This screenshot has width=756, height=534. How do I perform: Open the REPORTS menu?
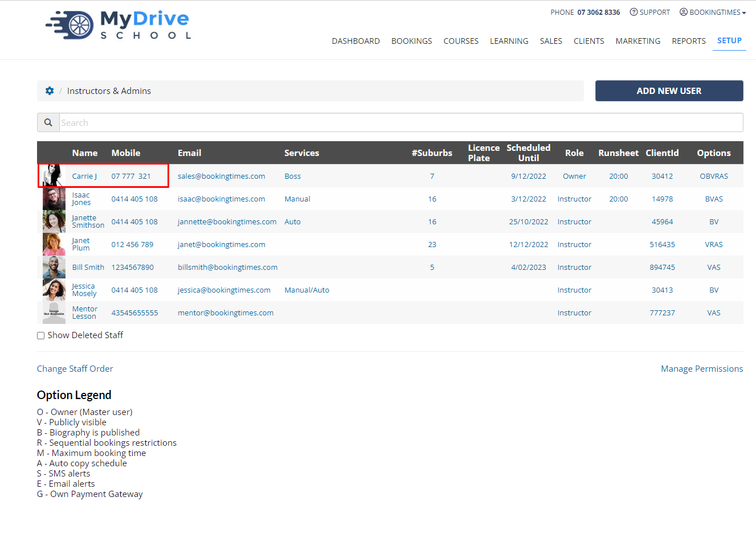689,41
